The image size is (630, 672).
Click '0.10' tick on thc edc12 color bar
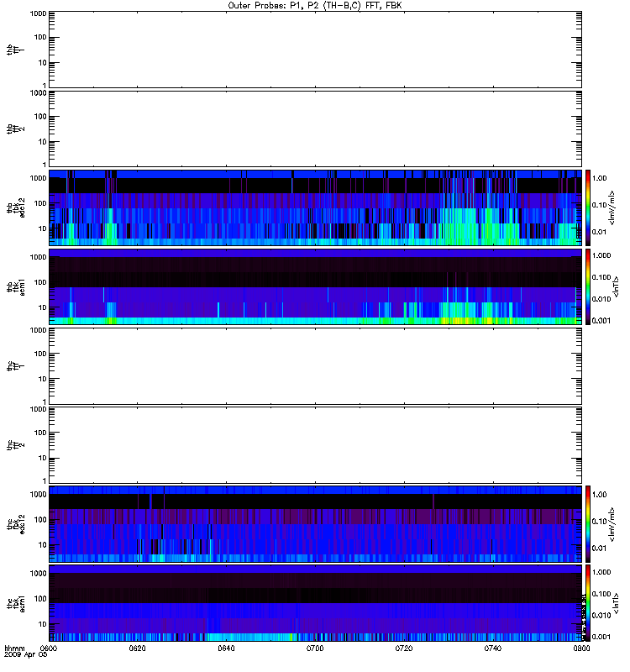[x=599, y=521]
